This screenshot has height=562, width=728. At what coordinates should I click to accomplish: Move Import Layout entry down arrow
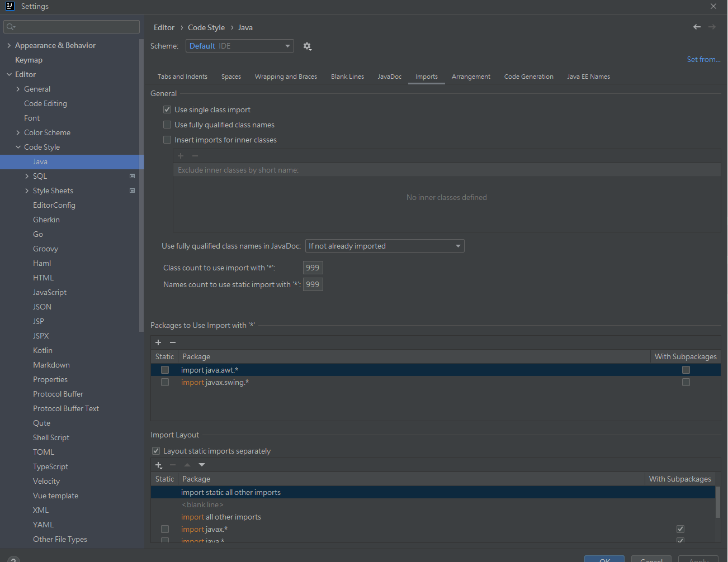202,465
